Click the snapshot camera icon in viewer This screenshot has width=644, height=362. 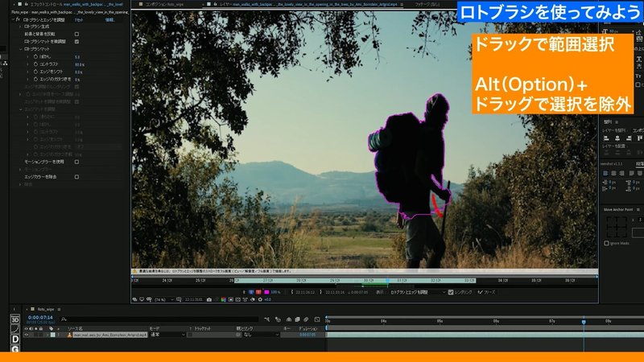209,299
